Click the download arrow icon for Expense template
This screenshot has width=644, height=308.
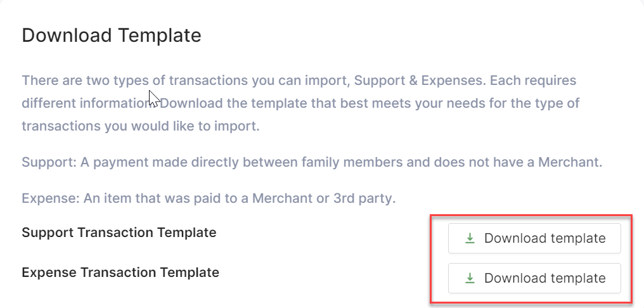(x=470, y=278)
